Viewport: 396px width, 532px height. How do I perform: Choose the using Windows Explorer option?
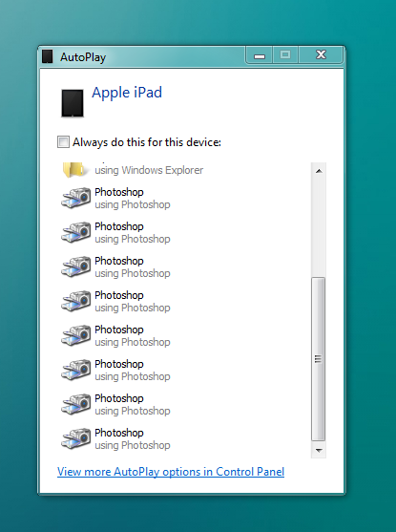(149, 170)
